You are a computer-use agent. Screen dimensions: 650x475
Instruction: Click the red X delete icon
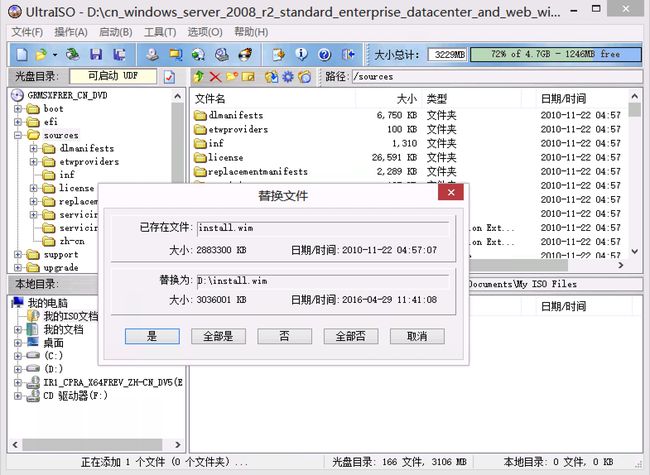pos(215,77)
